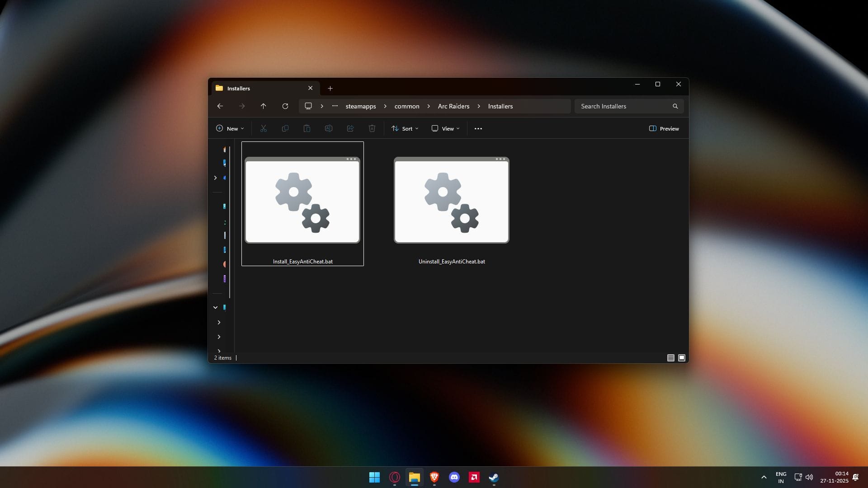Toggle the Preview pane
Screen dimensions: 868x488
664,129
